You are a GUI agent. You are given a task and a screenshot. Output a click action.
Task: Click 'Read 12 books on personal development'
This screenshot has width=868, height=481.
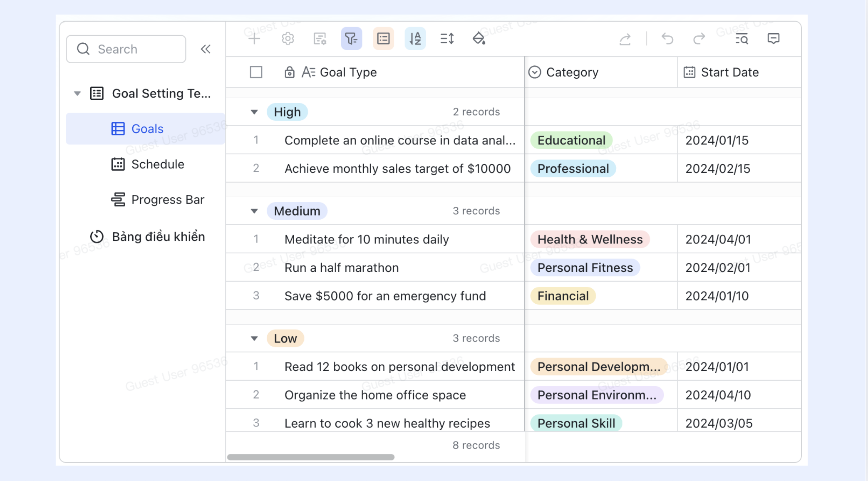(x=399, y=367)
